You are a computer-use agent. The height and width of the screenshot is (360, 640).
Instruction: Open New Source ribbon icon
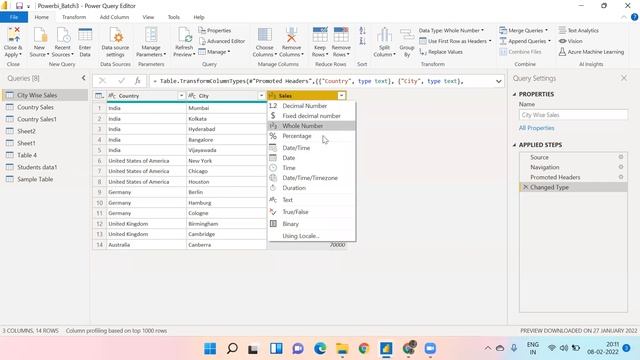pyautogui.click(x=40, y=35)
